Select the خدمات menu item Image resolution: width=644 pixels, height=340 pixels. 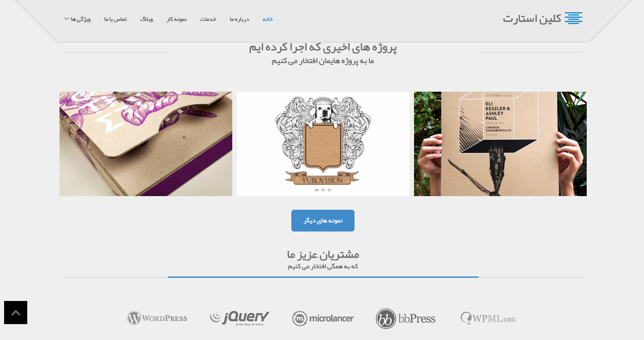208,19
